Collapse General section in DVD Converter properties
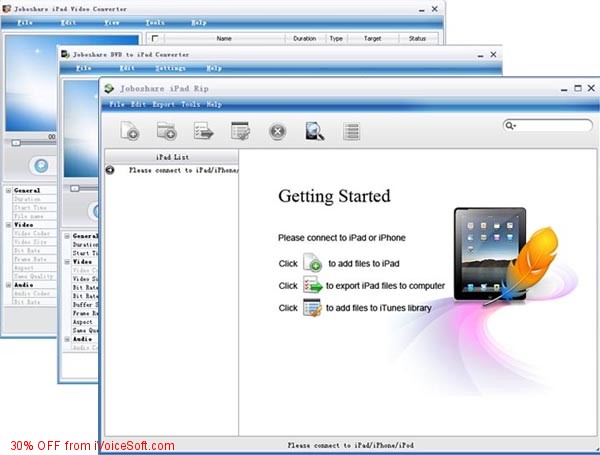The width and height of the screenshot is (600, 455). (67, 236)
